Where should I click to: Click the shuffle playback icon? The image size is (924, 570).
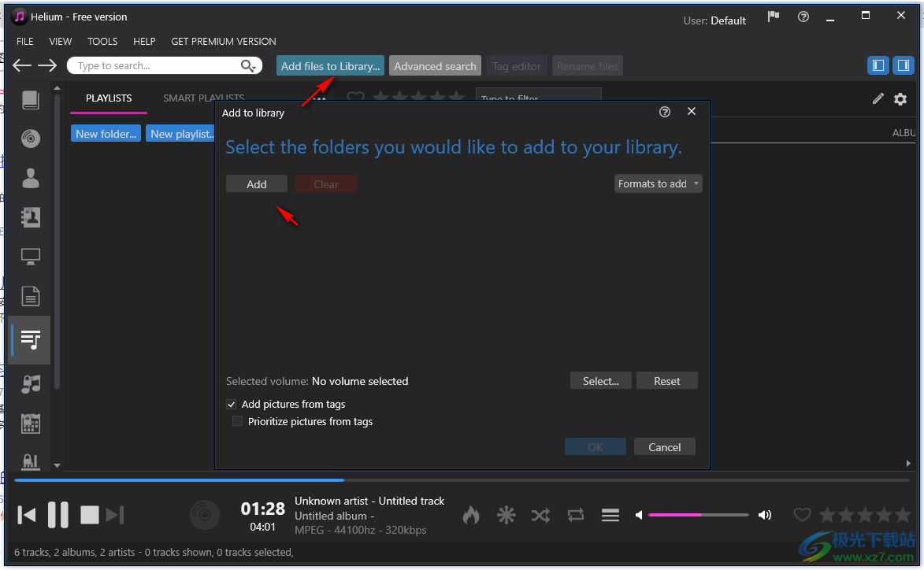pos(540,515)
